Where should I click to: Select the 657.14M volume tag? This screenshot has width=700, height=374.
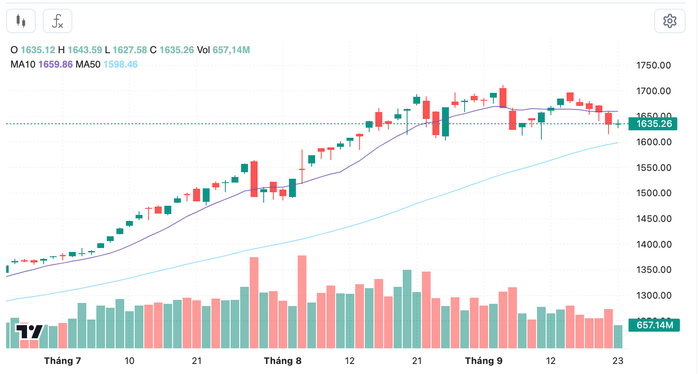coord(654,325)
